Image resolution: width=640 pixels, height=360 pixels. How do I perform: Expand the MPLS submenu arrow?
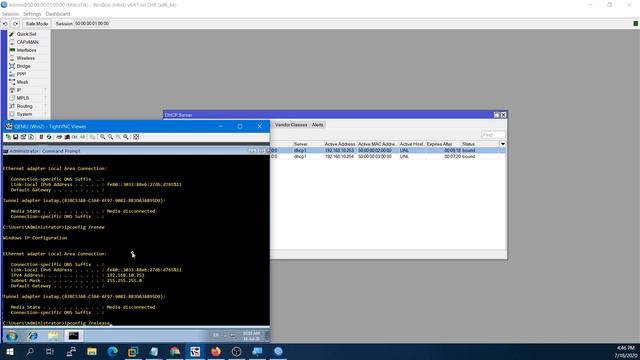click(45, 98)
